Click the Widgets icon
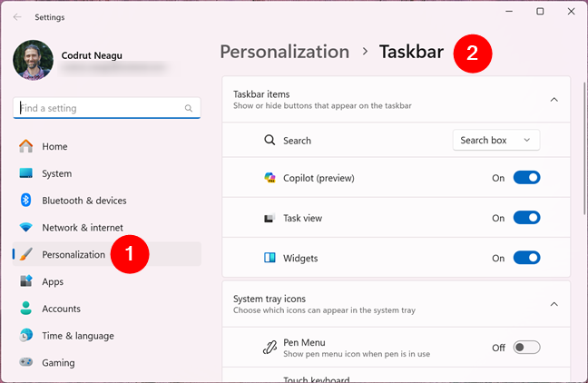 [269, 258]
